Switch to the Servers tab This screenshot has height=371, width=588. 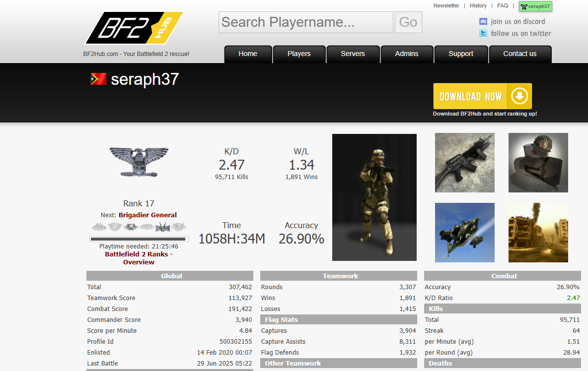353,54
